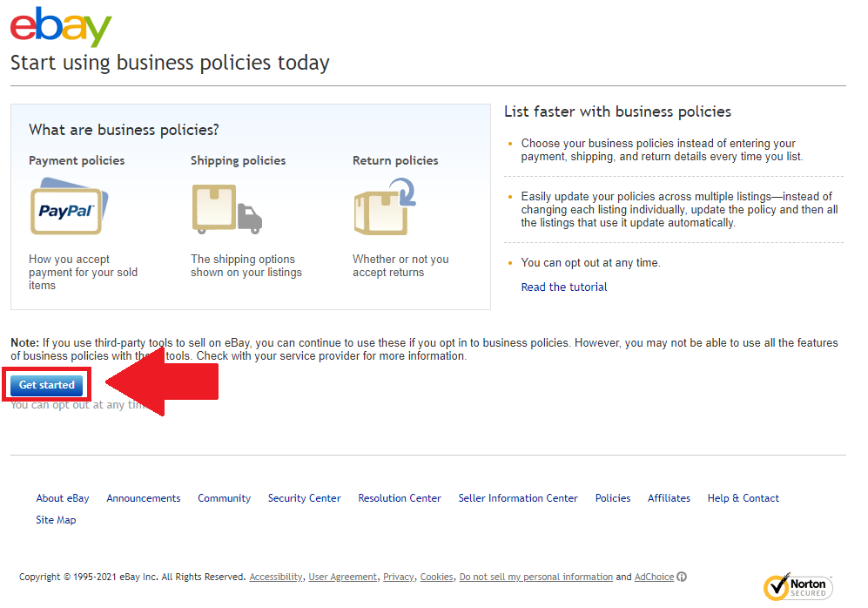Screen dimensions: 868x608
Task: Go to Announcements in the footer
Action: (x=144, y=498)
